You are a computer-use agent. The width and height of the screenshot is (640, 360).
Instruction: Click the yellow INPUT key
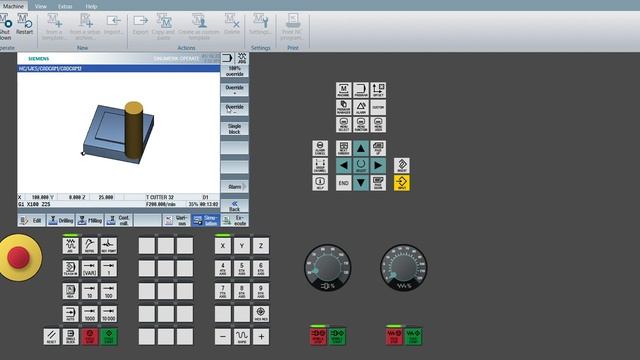tap(402, 182)
